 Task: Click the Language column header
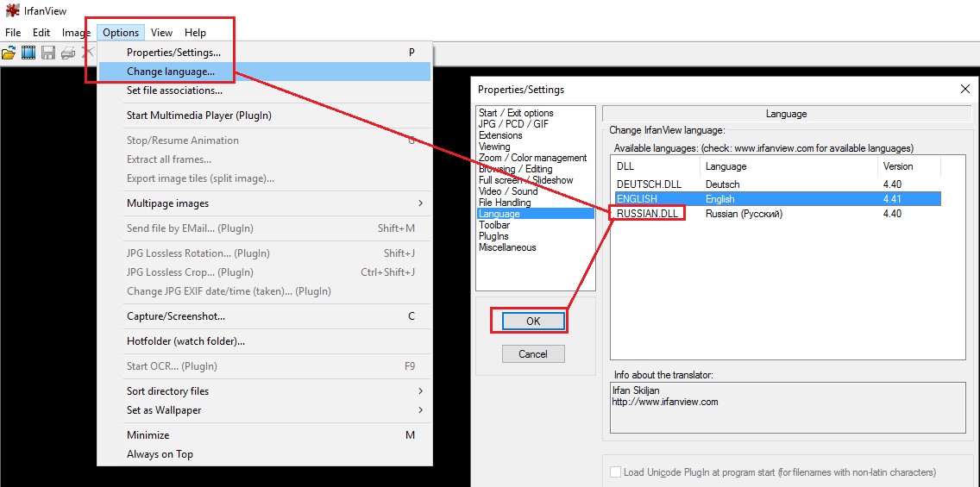tap(788, 166)
